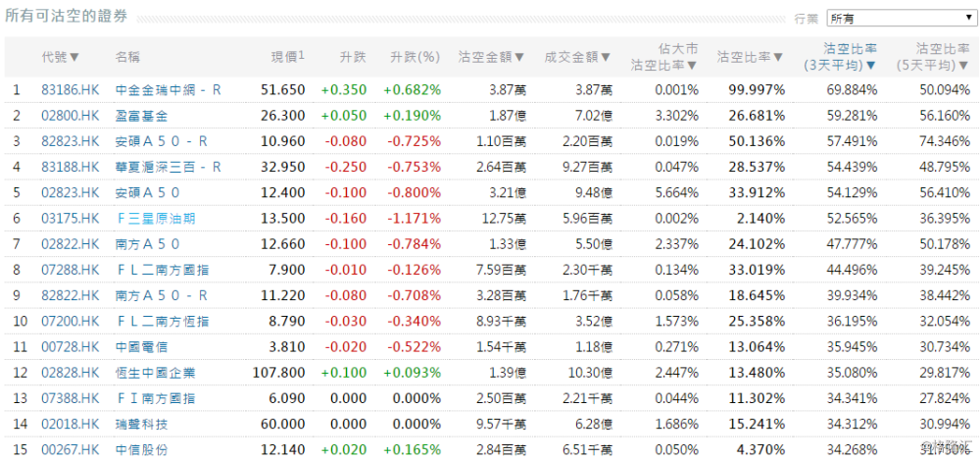Screen dimensions: 980x460
Task: Open stock code 00267.HK link
Action: click(70, 450)
